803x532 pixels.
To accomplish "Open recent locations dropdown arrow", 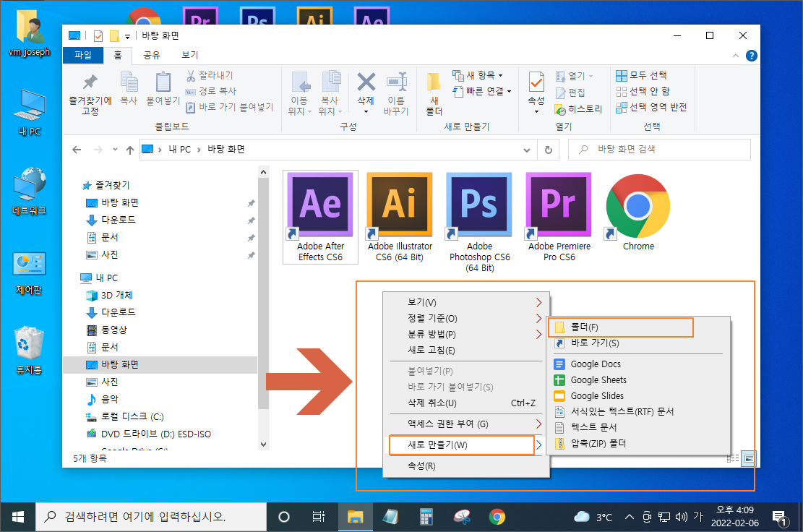I will [115, 150].
